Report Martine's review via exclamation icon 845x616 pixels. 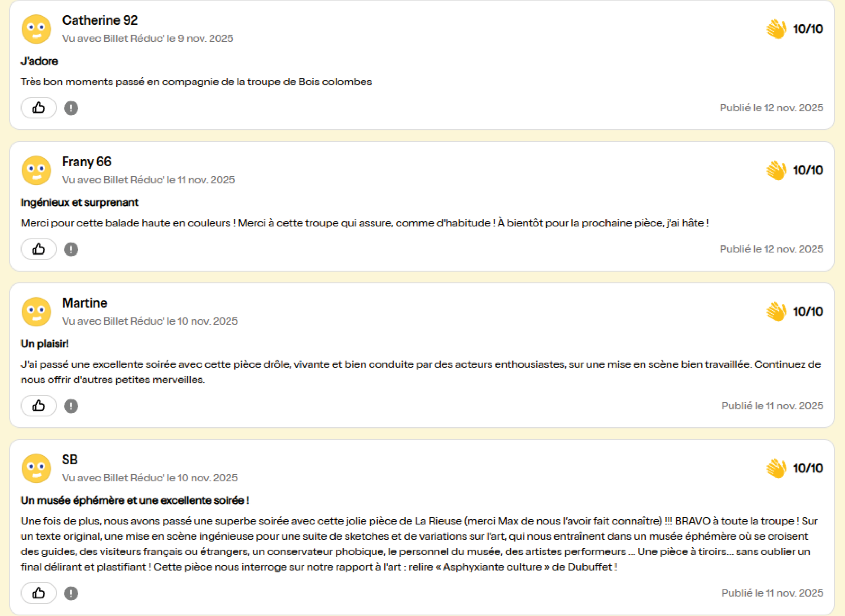71,406
